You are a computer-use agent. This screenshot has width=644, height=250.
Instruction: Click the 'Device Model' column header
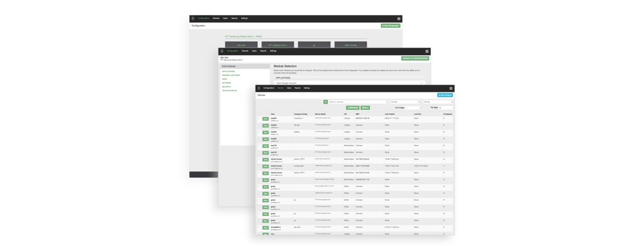click(x=320, y=114)
